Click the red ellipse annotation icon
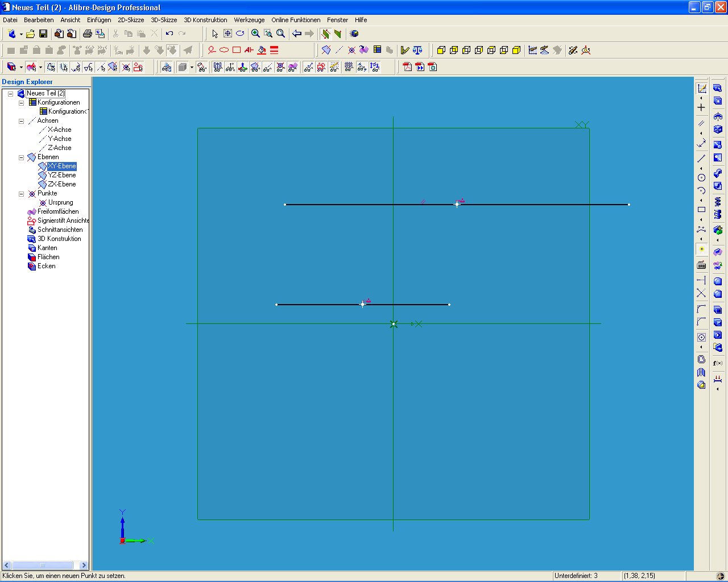 click(224, 51)
